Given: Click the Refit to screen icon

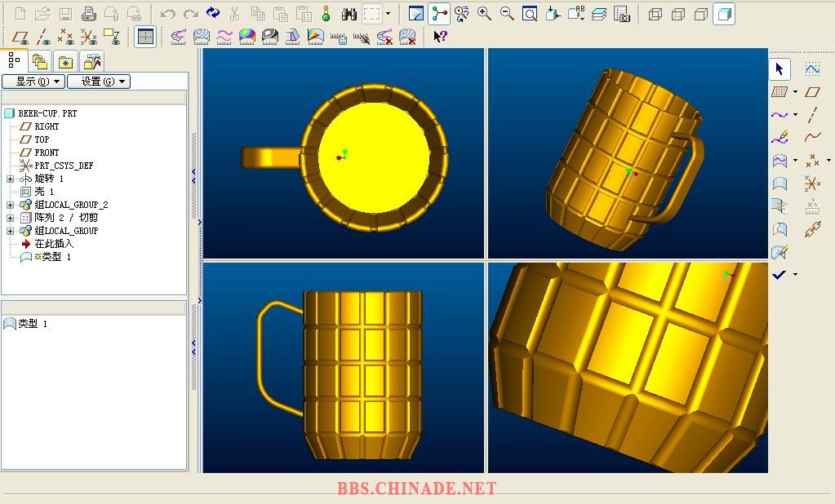Looking at the screenshot, I should [x=530, y=14].
